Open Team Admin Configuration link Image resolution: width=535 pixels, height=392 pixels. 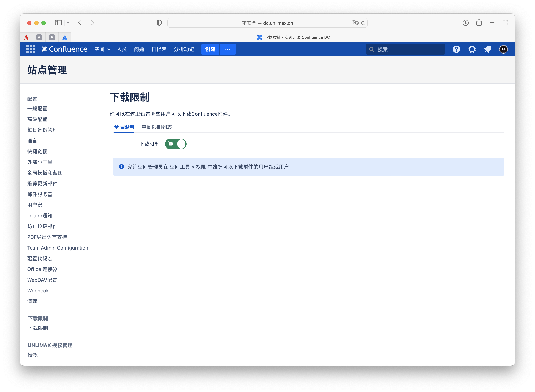[58, 248]
